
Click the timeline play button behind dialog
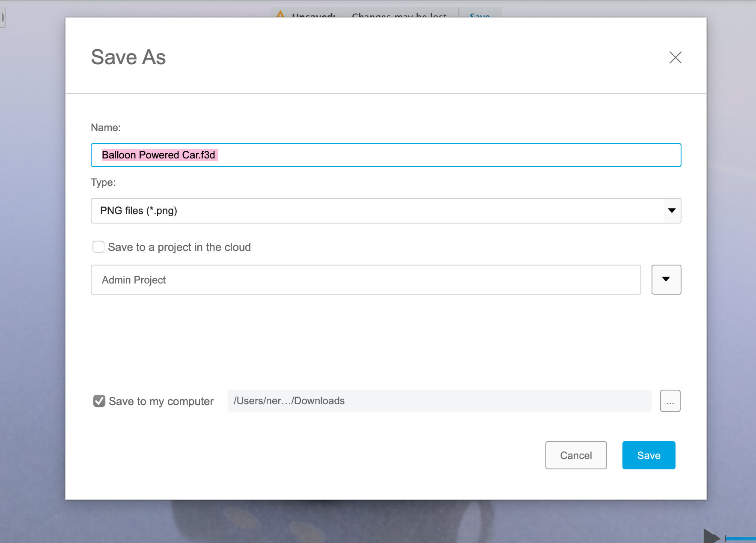tap(711, 537)
